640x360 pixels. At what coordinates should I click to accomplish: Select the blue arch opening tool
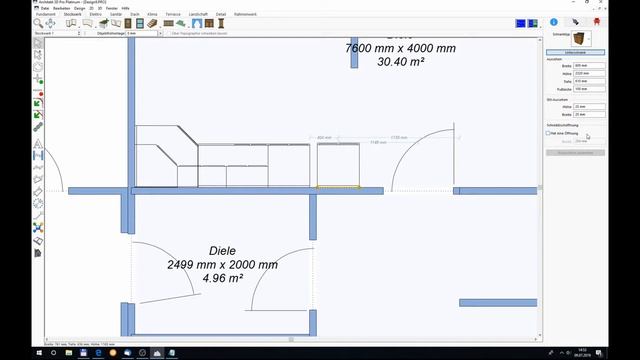197,23
